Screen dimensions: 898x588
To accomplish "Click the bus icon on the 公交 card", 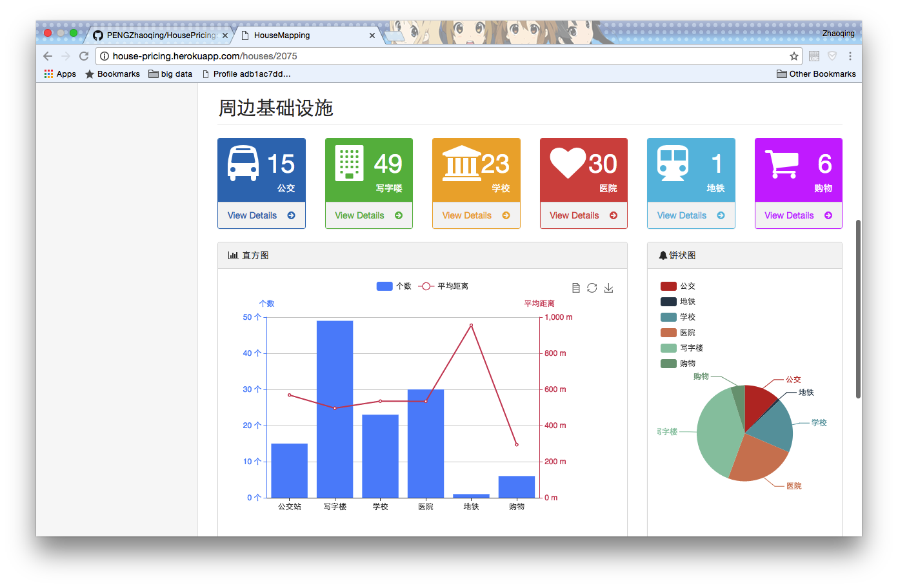I will point(242,162).
